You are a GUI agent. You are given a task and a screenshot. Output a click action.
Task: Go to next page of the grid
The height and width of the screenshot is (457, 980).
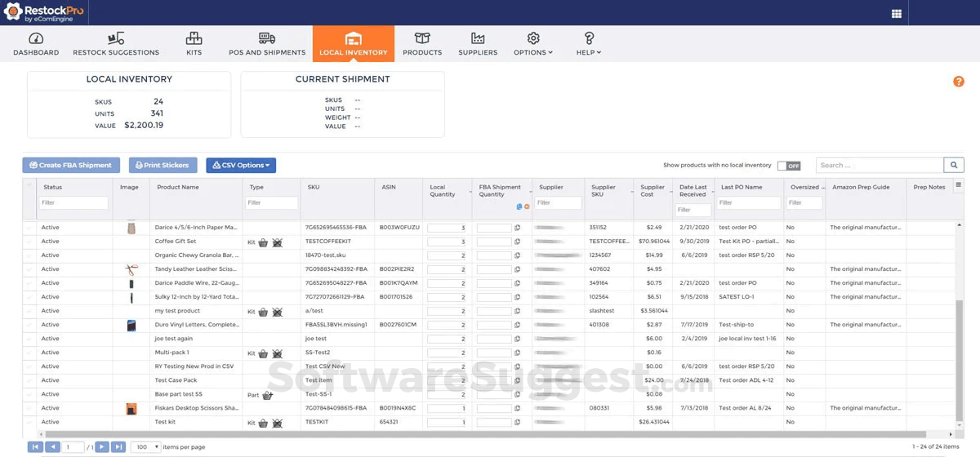pyautogui.click(x=101, y=447)
